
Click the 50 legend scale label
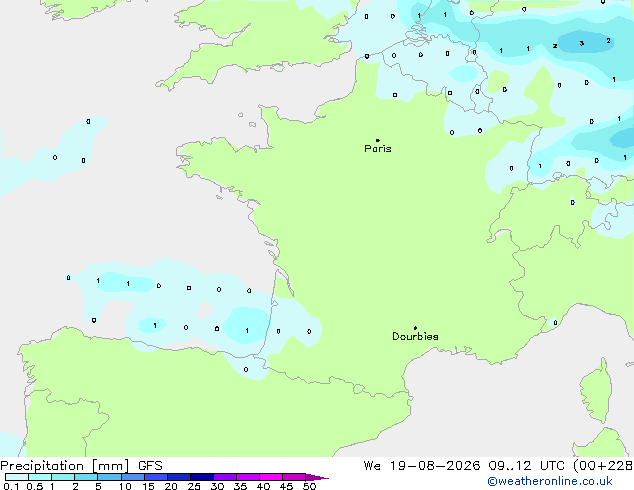click(x=309, y=486)
